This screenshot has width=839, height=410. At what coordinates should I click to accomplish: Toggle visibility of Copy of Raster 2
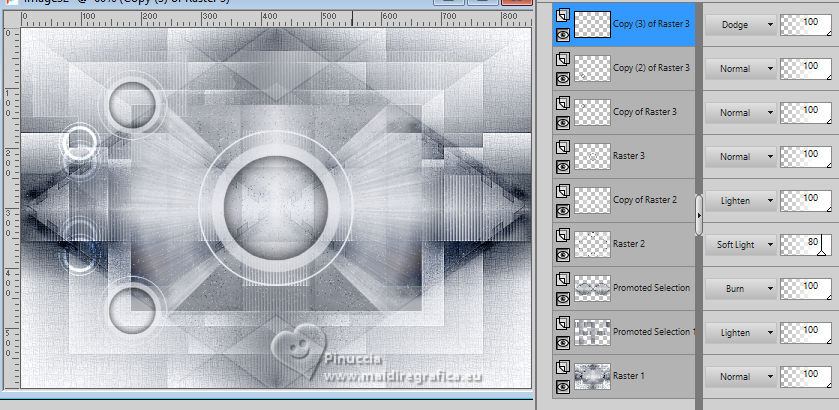click(562, 211)
